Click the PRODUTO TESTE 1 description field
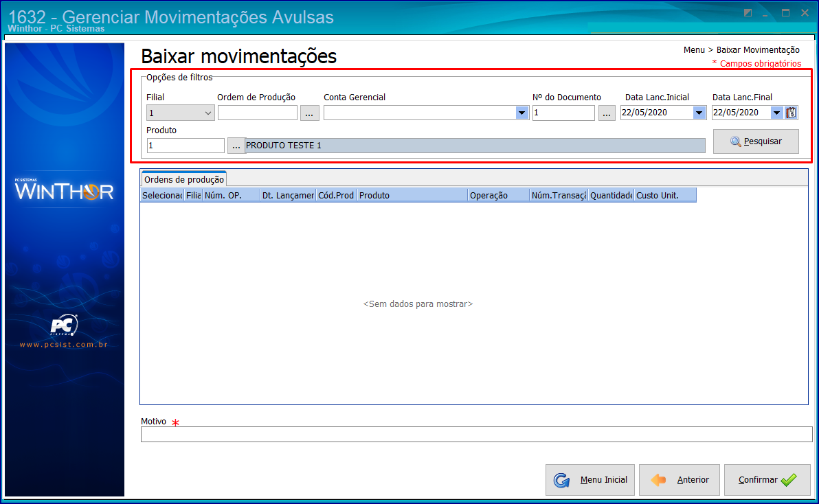This screenshot has width=819, height=504. (475, 146)
